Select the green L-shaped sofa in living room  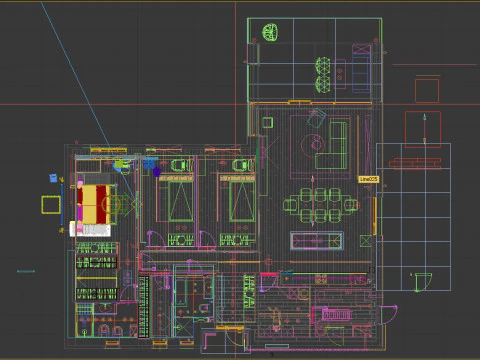332,145
